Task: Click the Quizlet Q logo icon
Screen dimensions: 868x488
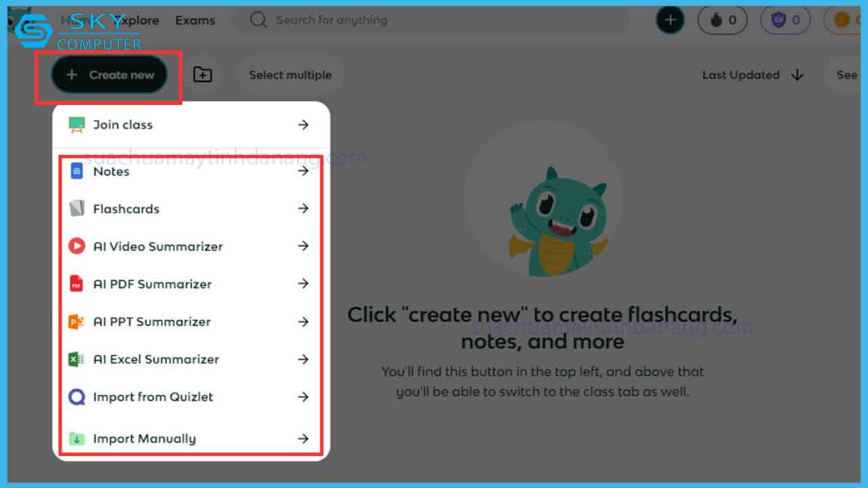Action: click(77, 397)
